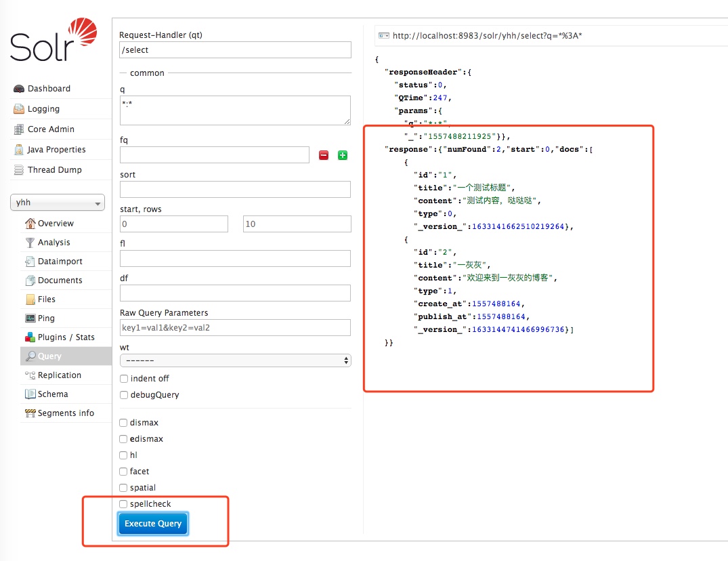728x561 pixels.
Task: Click the q query text area
Action: (235, 110)
